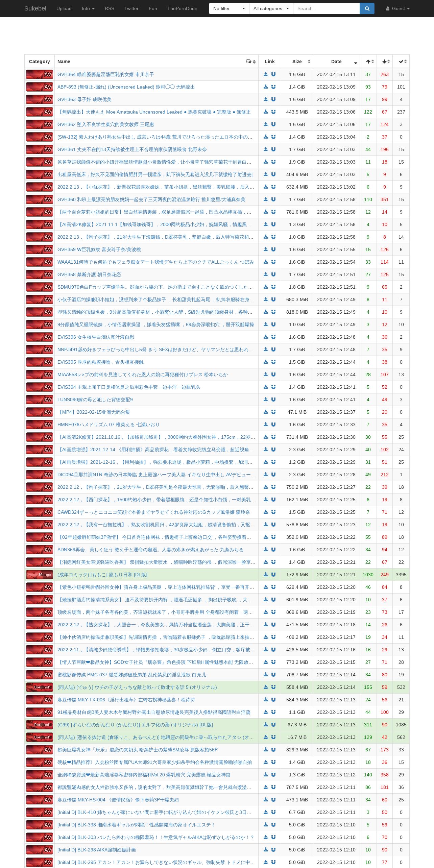Click the date "2022-02-15 13:11"

(336, 74)
